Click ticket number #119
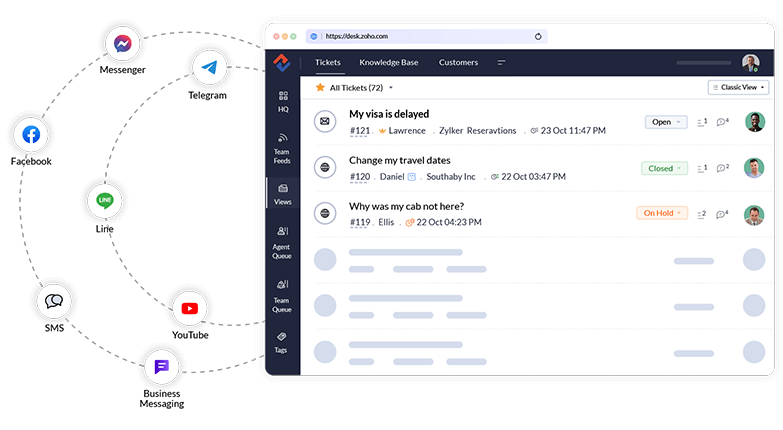 point(360,222)
